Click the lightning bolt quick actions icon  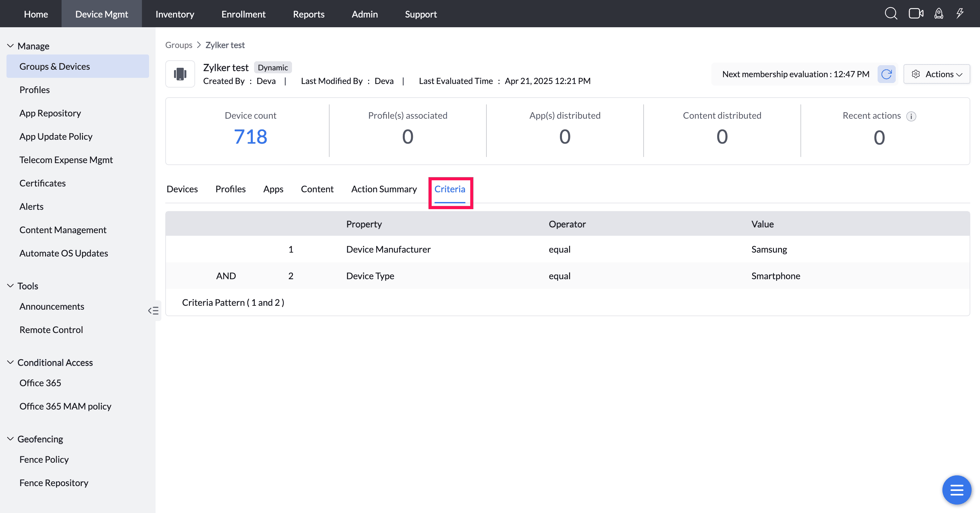click(x=960, y=14)
